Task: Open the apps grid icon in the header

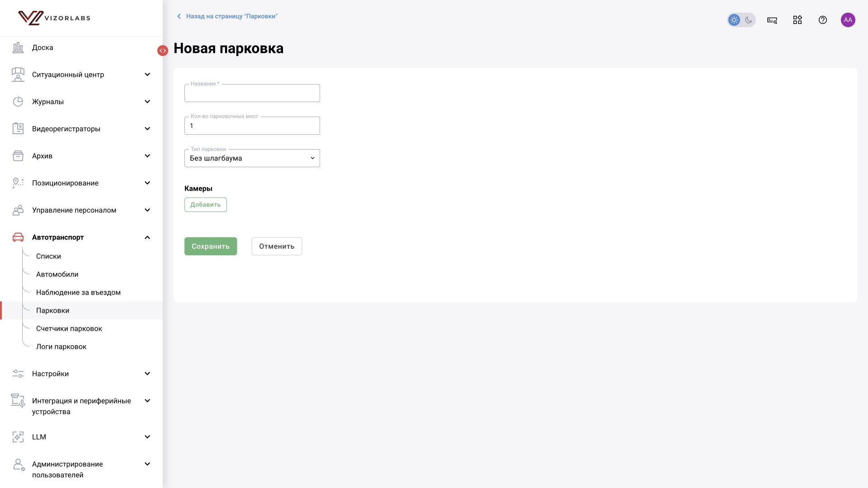Action: click(797, 20)
